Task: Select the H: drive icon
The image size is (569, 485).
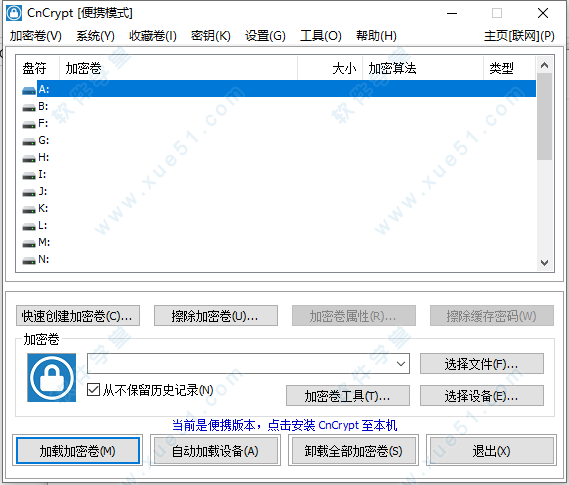Action: click(x=29, y=158)
